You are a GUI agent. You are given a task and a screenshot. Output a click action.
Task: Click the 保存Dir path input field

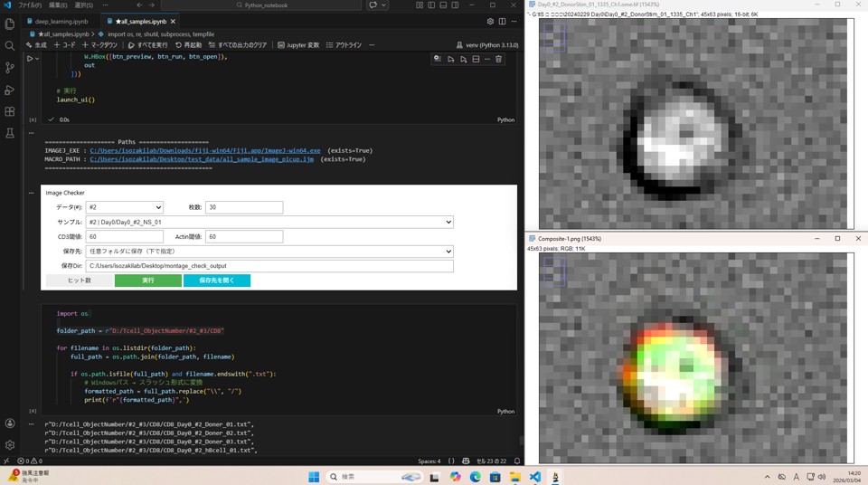[269, 266]
